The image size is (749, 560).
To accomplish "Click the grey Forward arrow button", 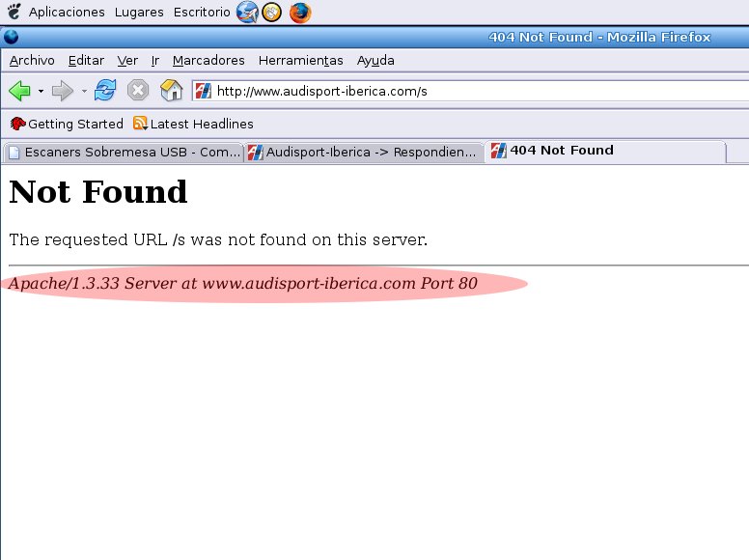I will click(x=63, y=91).
